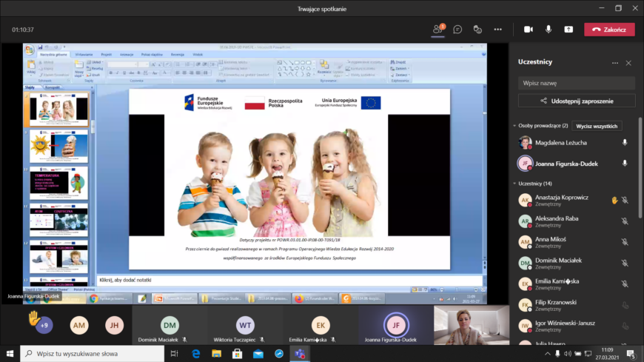644x362 pixels.
Task: Open Recenzja tab in shared PowerPoint
Action: (x=178, y=54)
